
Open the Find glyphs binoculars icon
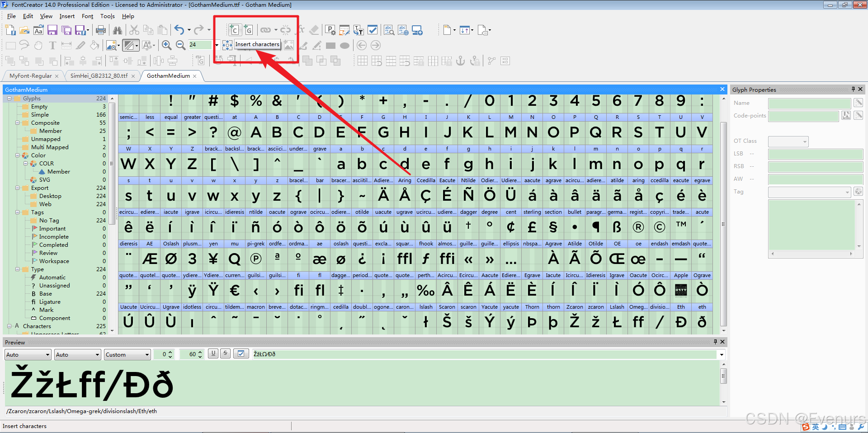point(118,30)
